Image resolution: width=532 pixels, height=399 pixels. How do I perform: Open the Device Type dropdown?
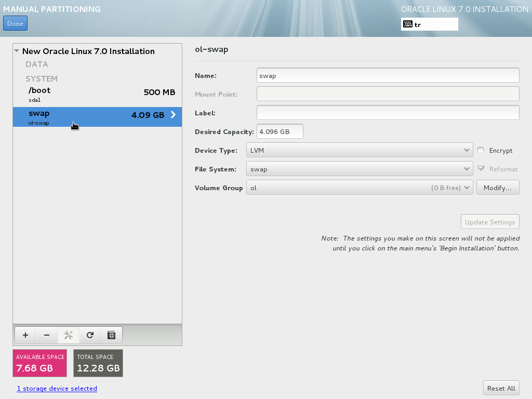click(360, 150)
